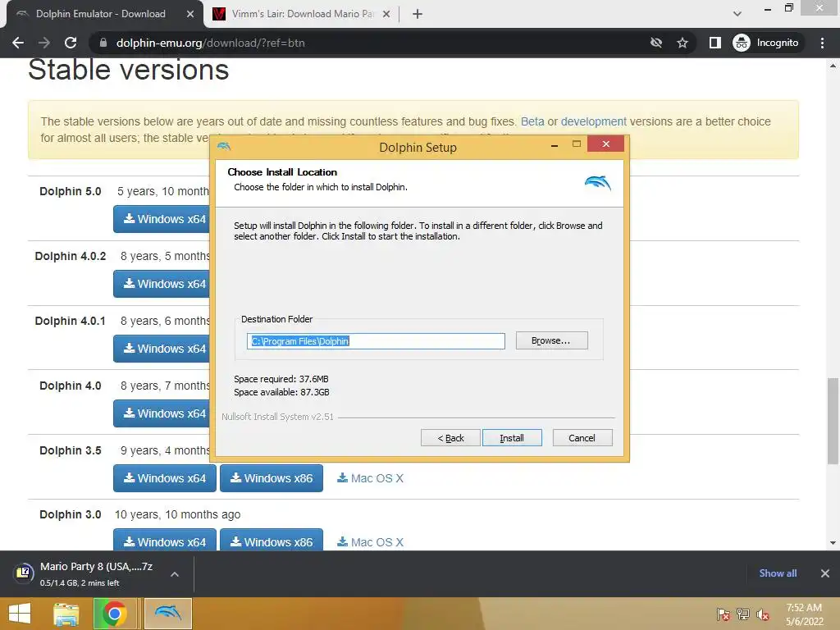Reload the current page
Viewport: 840px width, 630px height.
[x=71, y=43]
